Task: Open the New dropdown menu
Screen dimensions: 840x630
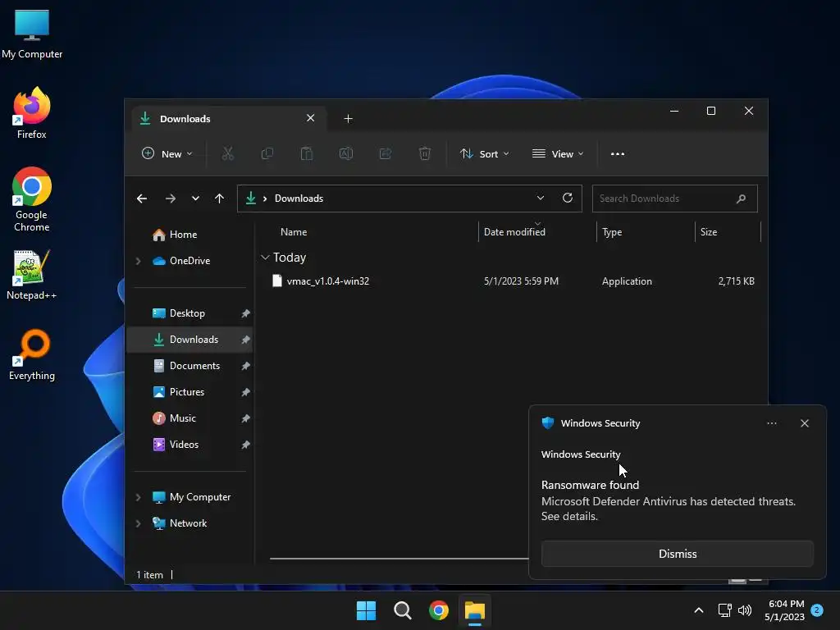Action: (x=167, y=153)
